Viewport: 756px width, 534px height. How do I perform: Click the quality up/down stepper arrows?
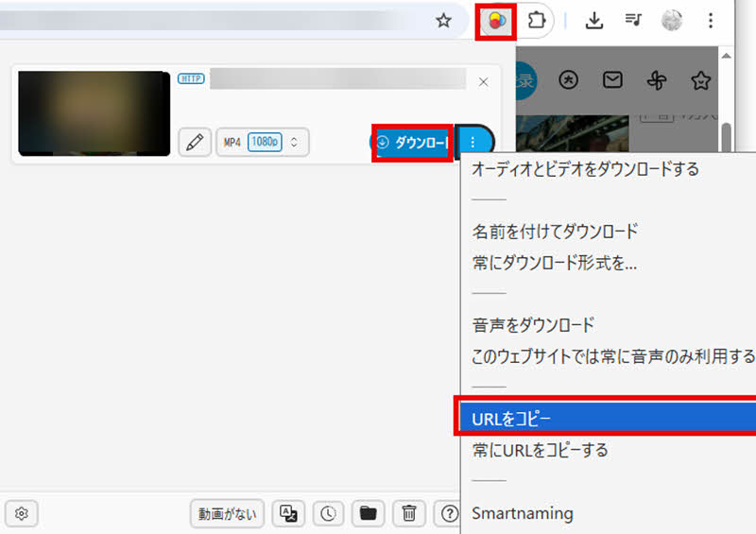coord(294,143)
